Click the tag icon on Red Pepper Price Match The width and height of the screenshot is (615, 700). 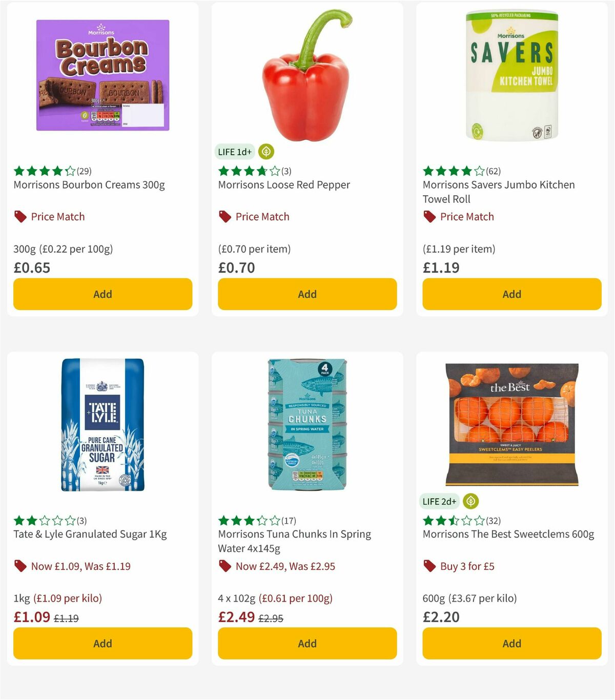pos(224,216)
